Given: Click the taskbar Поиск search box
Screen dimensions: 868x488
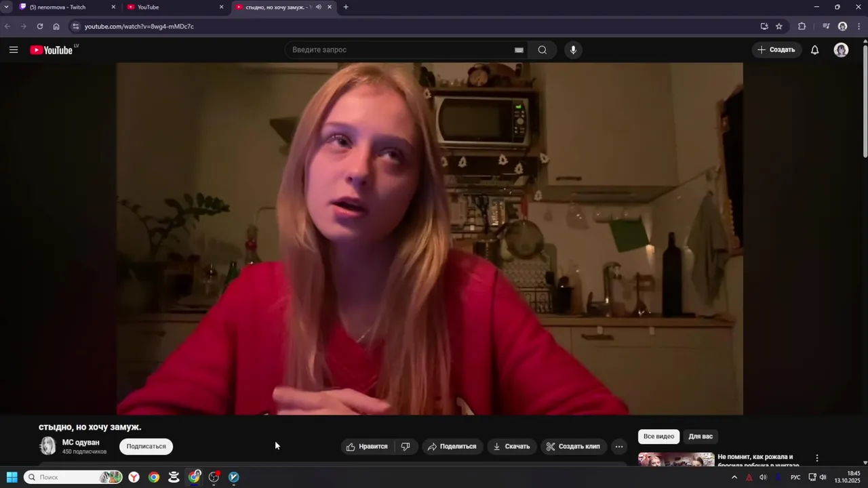Looking at the screenshot, I should [73, 477].
